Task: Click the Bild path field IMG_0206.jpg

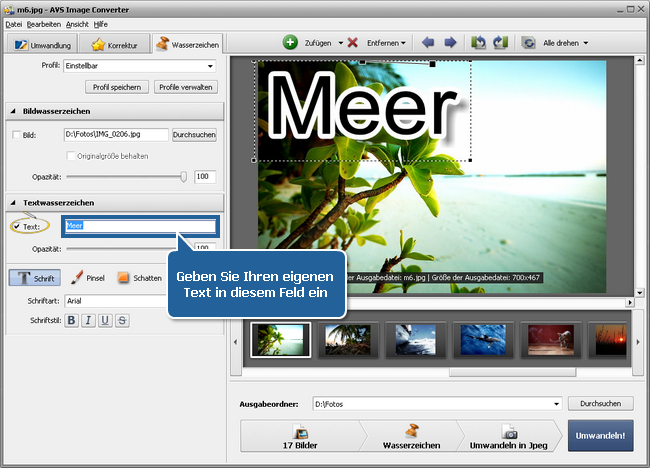Action: [x=116, y=135]
